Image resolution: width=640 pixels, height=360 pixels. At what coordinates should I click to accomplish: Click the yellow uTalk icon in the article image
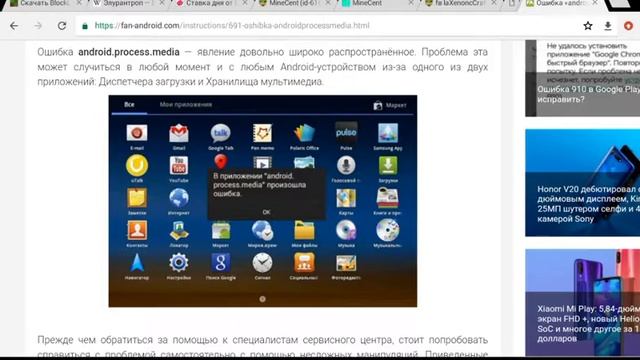point(137,165)
